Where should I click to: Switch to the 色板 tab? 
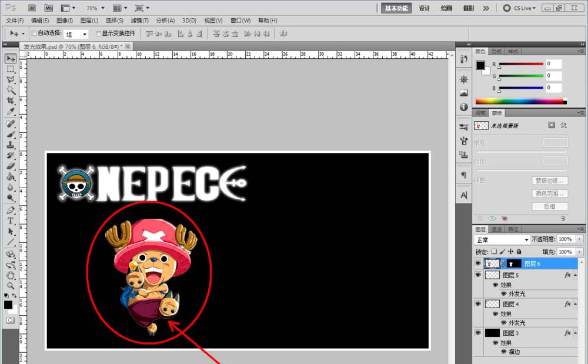click(496, 51)
